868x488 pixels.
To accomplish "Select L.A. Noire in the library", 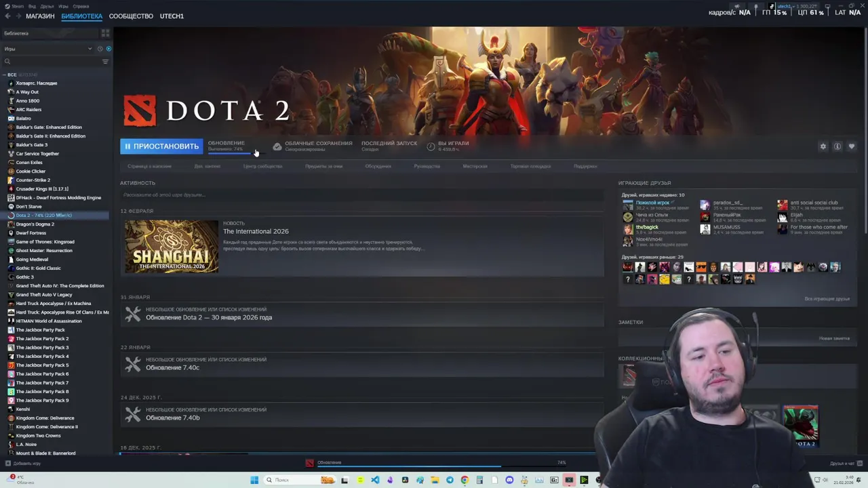I will pos(26,445).
